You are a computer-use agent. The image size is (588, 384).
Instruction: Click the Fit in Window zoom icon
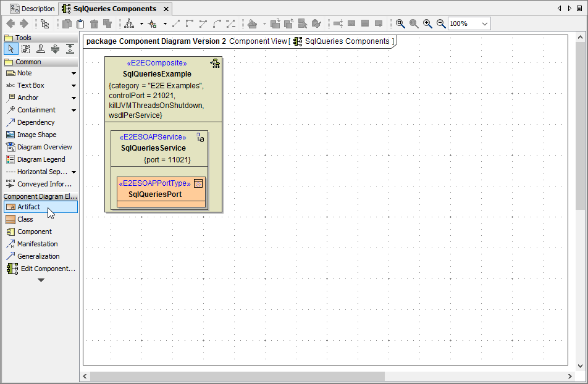click(x=400, y=23)
